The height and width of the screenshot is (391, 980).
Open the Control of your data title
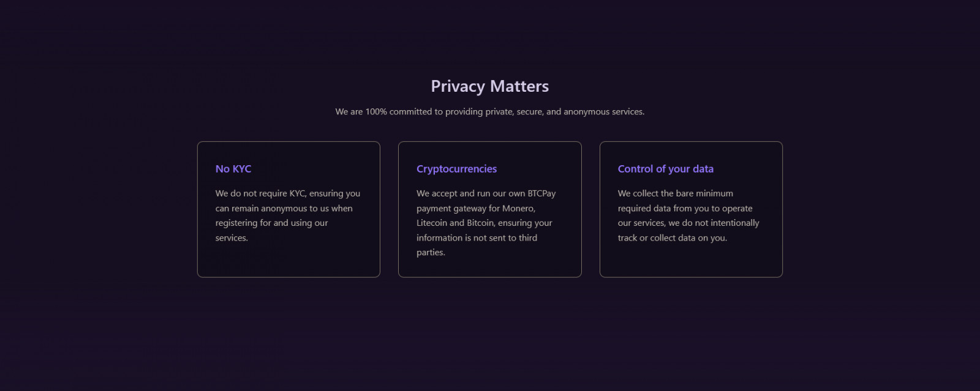pos(665,169)
